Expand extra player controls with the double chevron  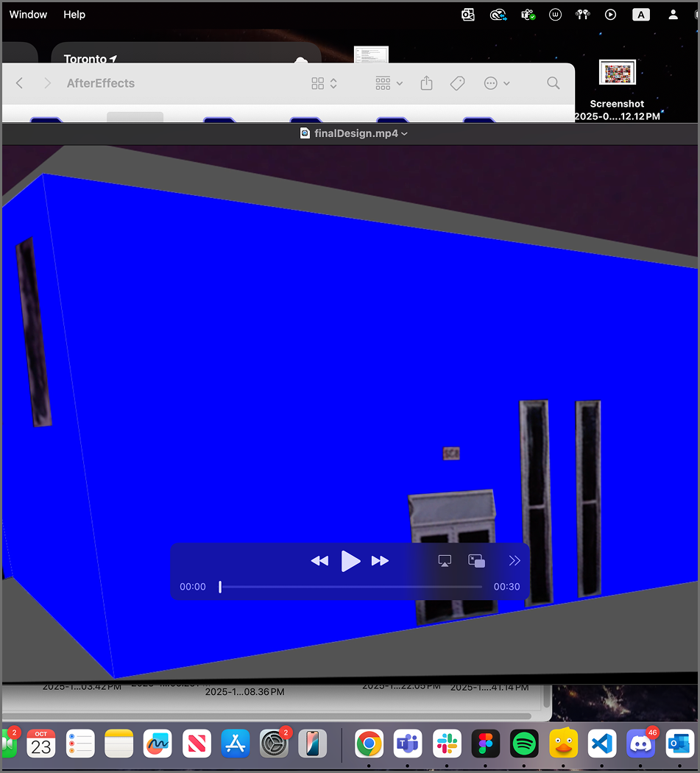coord(515,560)
